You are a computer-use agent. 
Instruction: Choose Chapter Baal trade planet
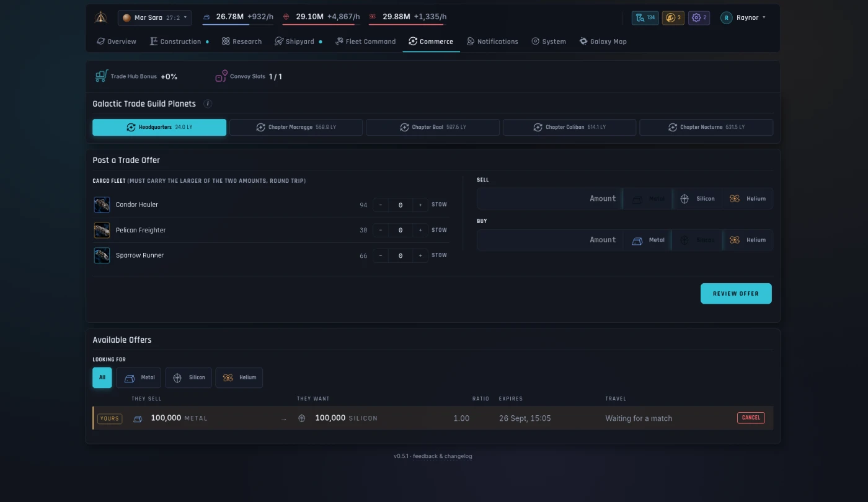tap(433, 127)
